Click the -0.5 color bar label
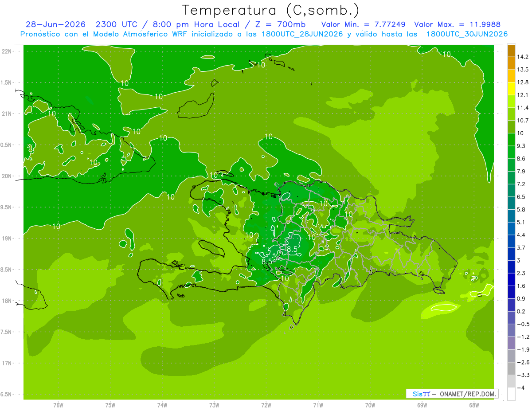 pyautogui.click(x=523, y=324)
